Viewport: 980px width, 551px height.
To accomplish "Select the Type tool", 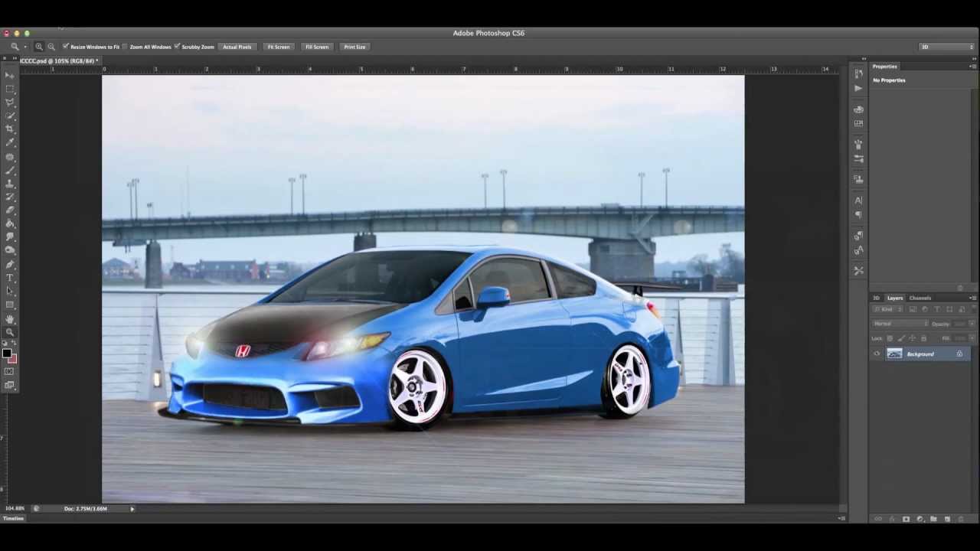I will click(x=9, y=277).
